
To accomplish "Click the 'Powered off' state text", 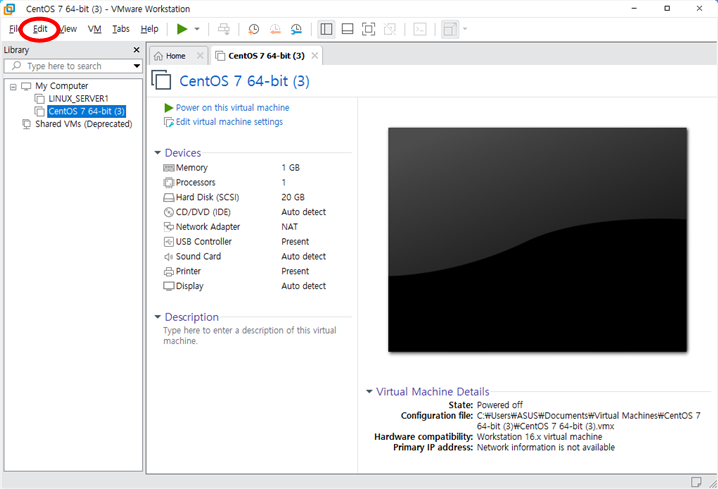I will (x=500, y=405).
